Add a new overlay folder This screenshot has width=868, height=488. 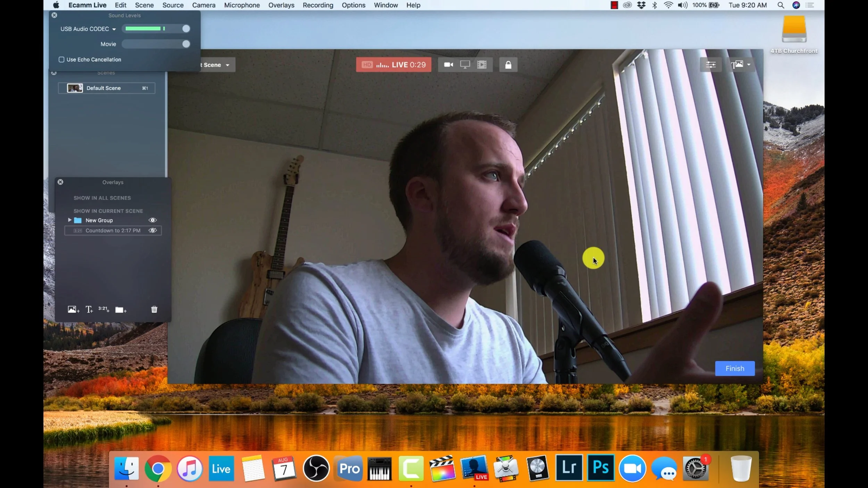click(120, 310)
